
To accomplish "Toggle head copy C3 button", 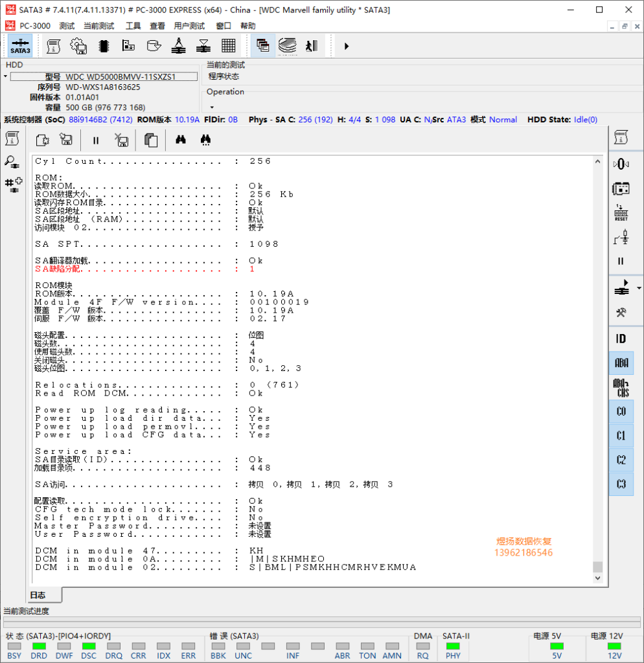I will tap(621, 484).
